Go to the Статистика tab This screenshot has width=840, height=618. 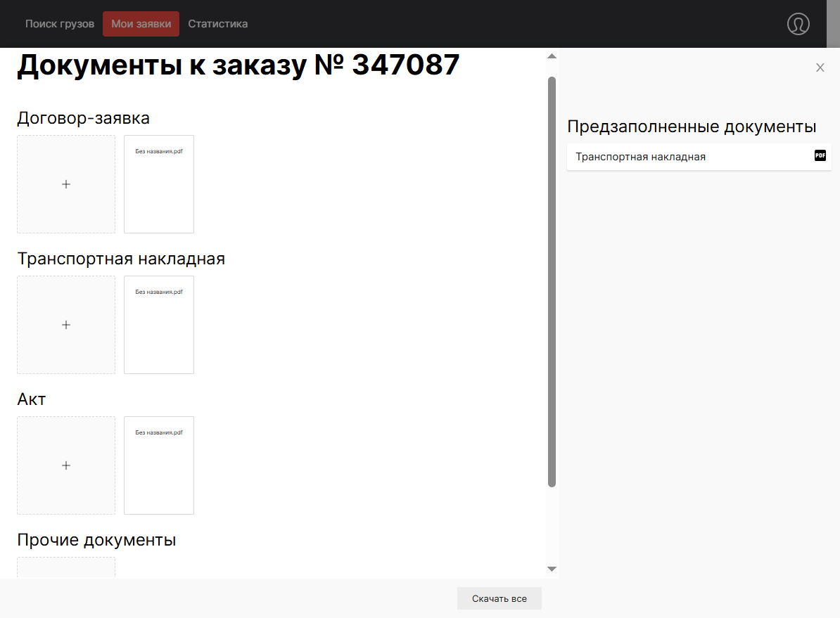(218, 24)
